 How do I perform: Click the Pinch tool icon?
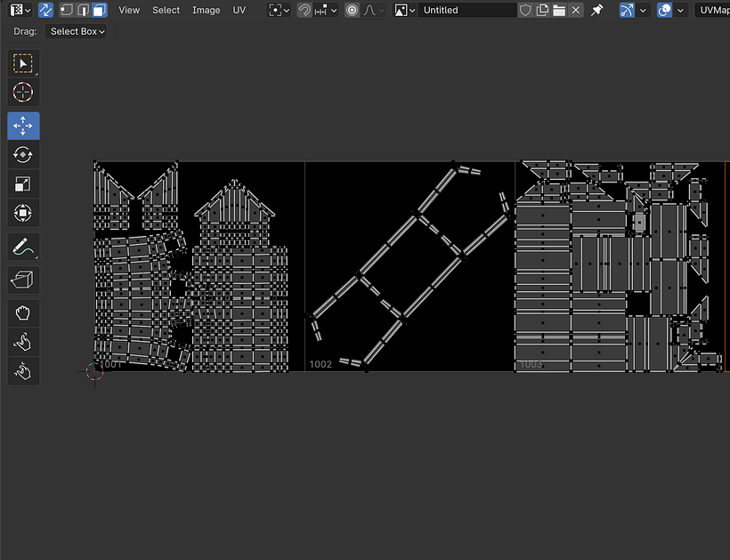coord(23,370)
